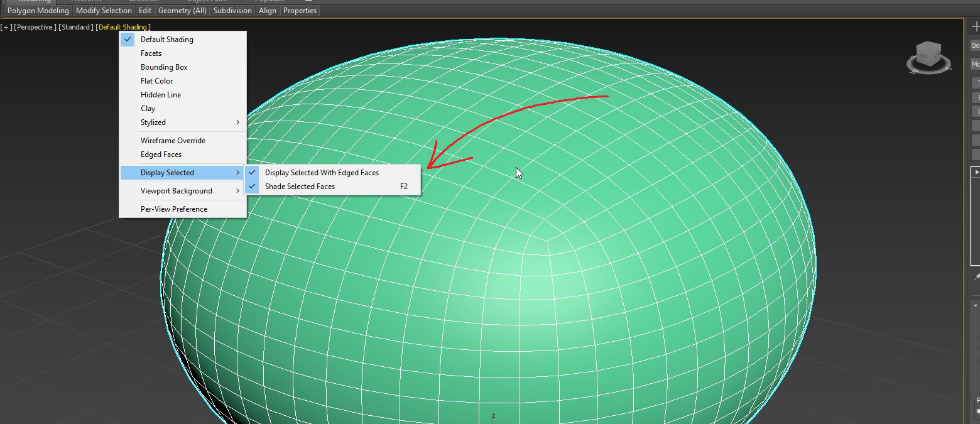Switch to the Freeform ribbon tab
This screenshot has height=424, width=980.
coord(86,1)
